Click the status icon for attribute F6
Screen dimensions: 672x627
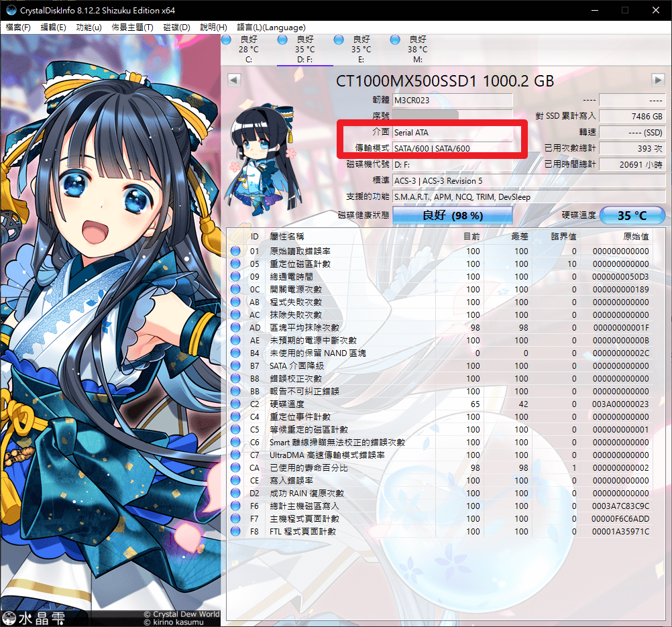[235, 506]
